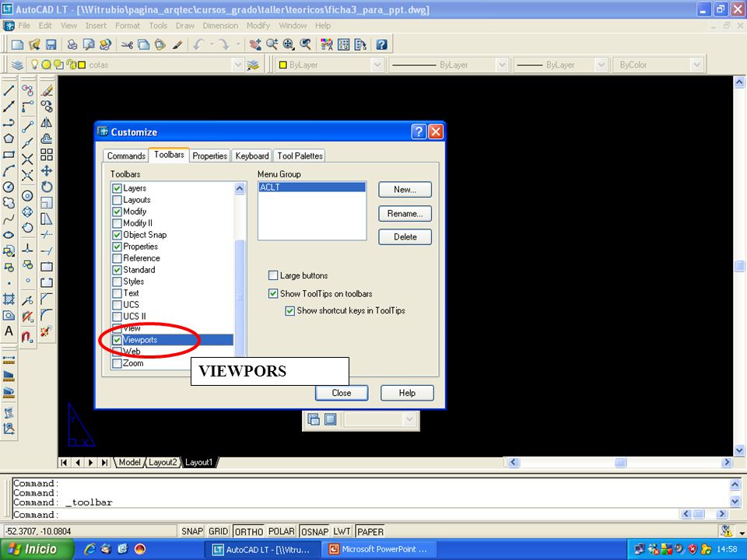Go to the Model layout tab
Screen dimensions: 747x560
[x=129, y=462]
